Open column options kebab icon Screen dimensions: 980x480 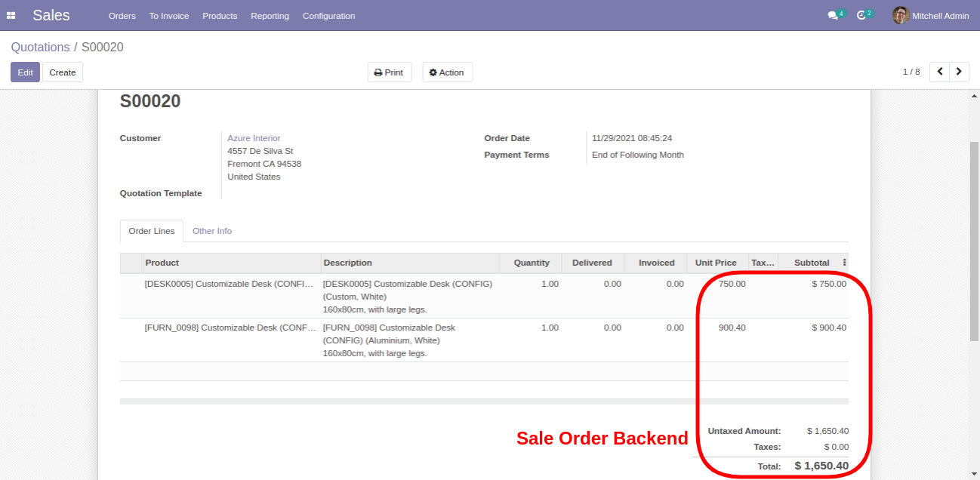844,263
